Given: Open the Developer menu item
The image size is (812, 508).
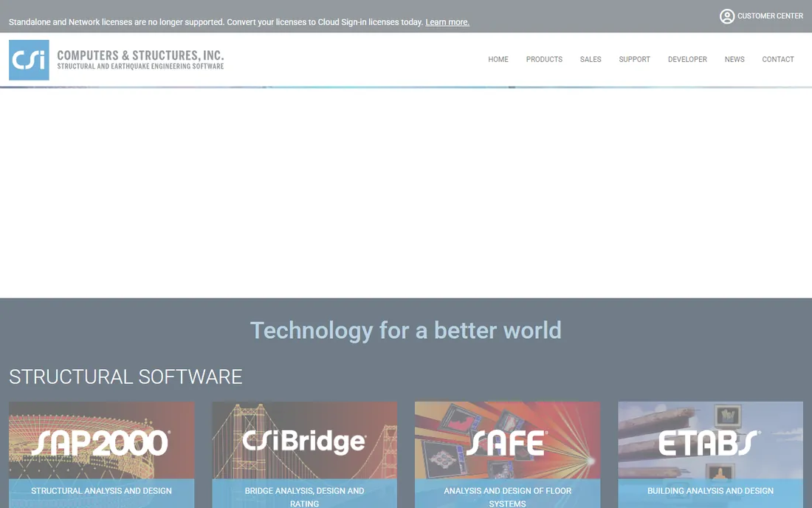Looking at the screenshot, I should [x=687, y=60].
